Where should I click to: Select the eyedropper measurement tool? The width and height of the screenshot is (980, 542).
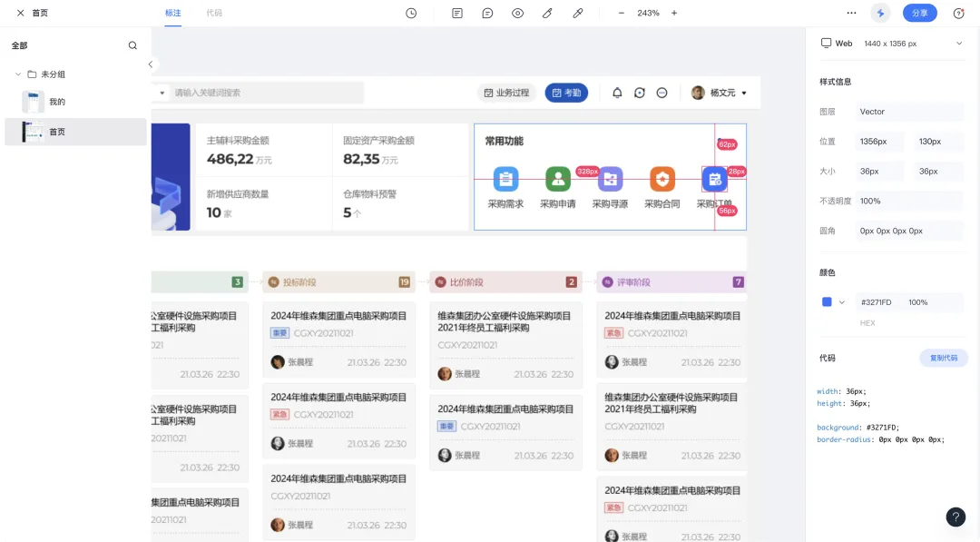(578, 13)
